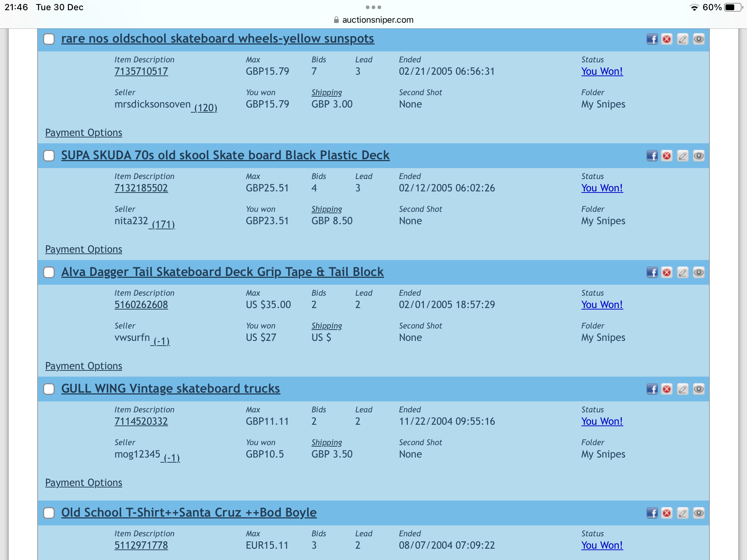Delete the Old School T-Shirt snipe
Image resolution: width=747 pixels, height=560 pixels.
[x=667, y=513]
